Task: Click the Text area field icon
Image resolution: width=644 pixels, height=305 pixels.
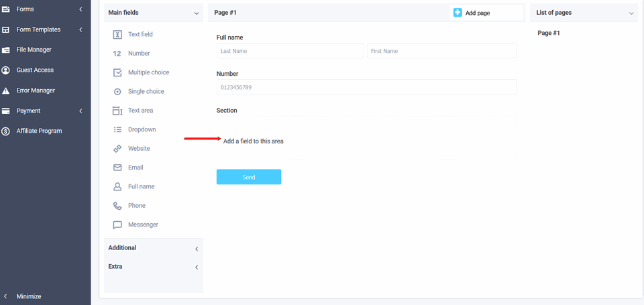Action: pyautogui.click(x=117, y=111)
